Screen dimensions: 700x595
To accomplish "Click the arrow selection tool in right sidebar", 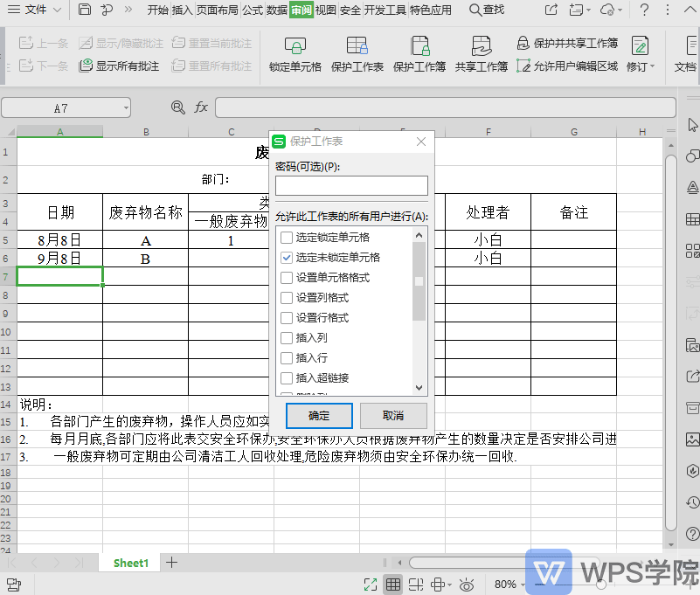I will point(692,125).
